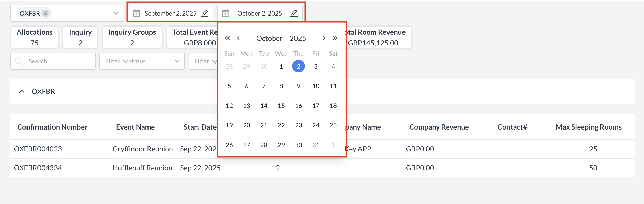Select October 15 in the calendar
Screen dimensions: 644x204
281,106
